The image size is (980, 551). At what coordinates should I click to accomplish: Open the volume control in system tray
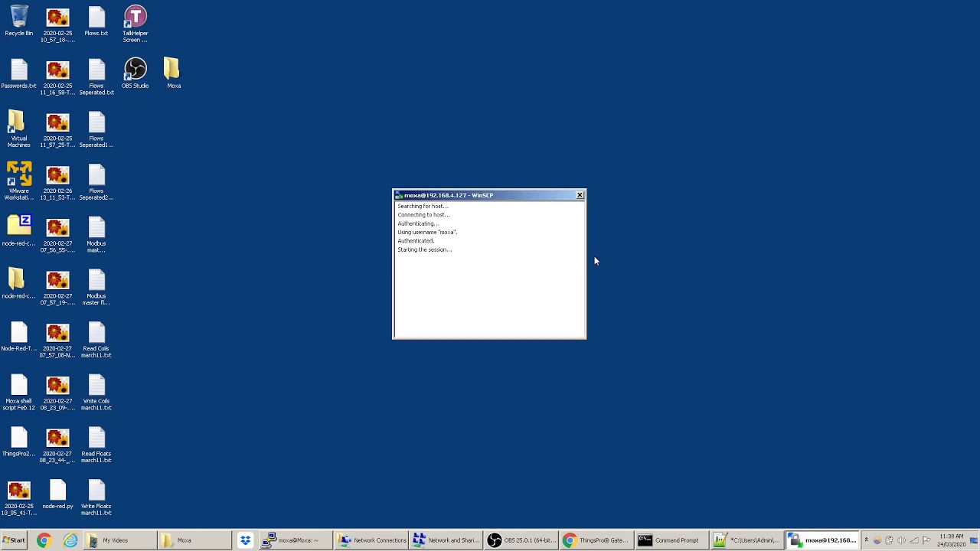coord(901,540)
